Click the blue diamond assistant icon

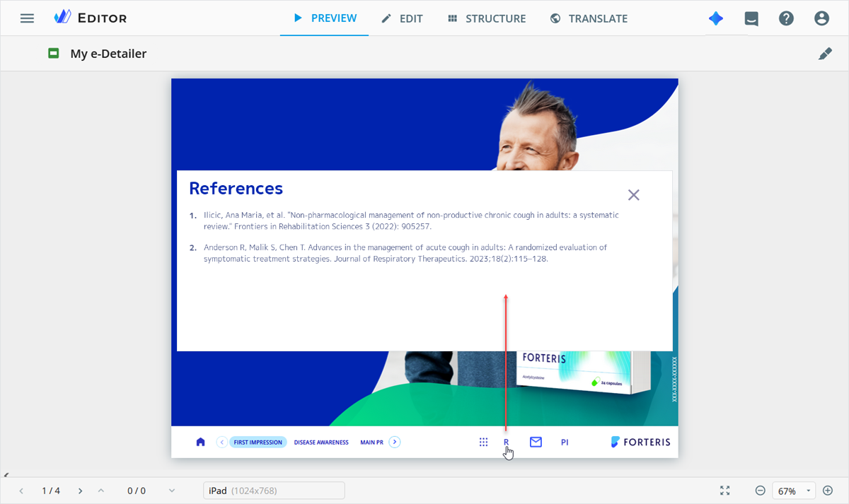[x=716, y=18]
